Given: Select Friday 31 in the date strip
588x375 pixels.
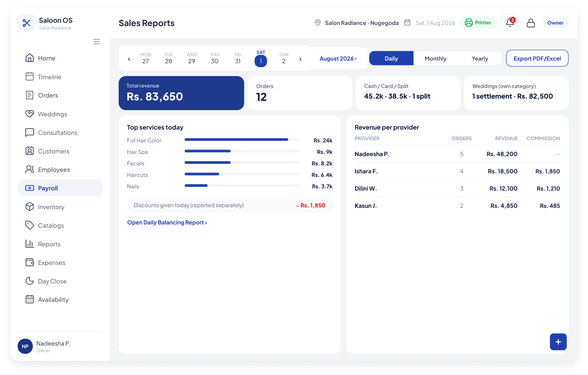Looking at the screenshot, I should click(238, 58).
